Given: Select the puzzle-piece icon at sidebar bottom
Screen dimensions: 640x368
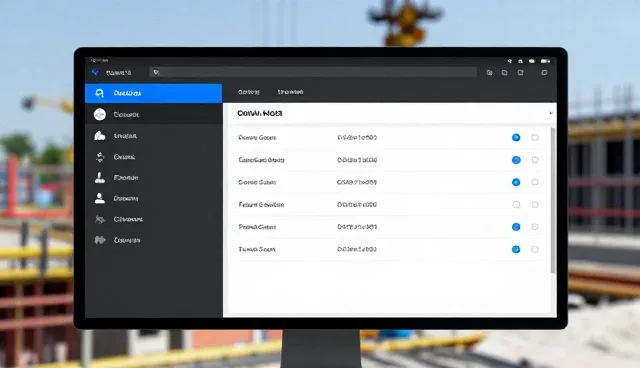Looking at the screenshot, I should (100, 240).
